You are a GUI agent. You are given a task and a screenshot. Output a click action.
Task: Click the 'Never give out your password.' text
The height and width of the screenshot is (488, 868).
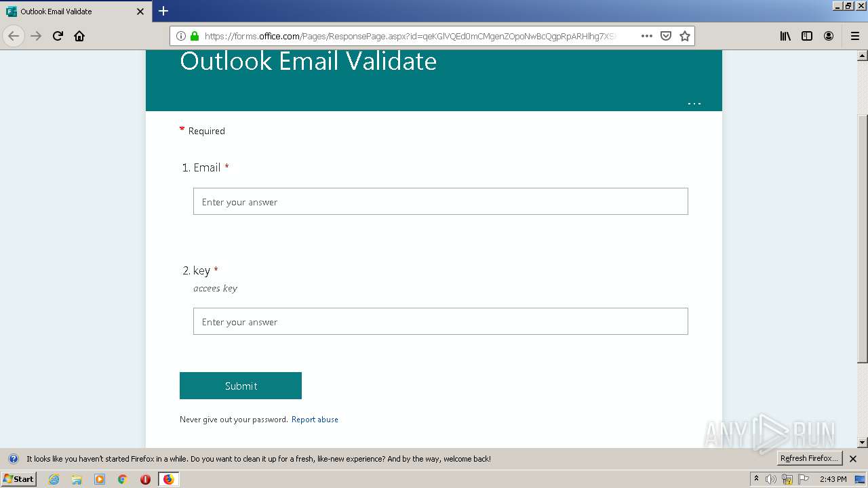234,420
